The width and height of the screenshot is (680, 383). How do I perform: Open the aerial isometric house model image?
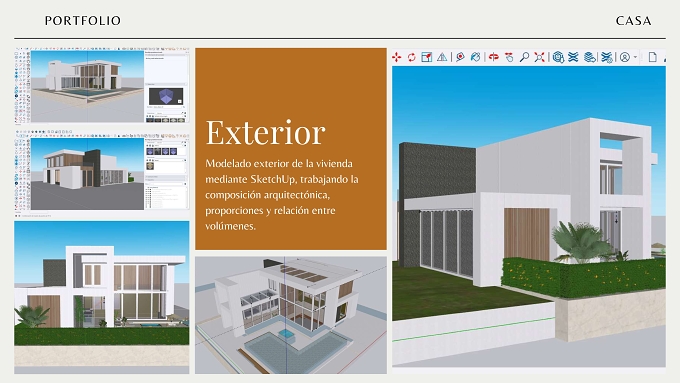click(291, 315)
